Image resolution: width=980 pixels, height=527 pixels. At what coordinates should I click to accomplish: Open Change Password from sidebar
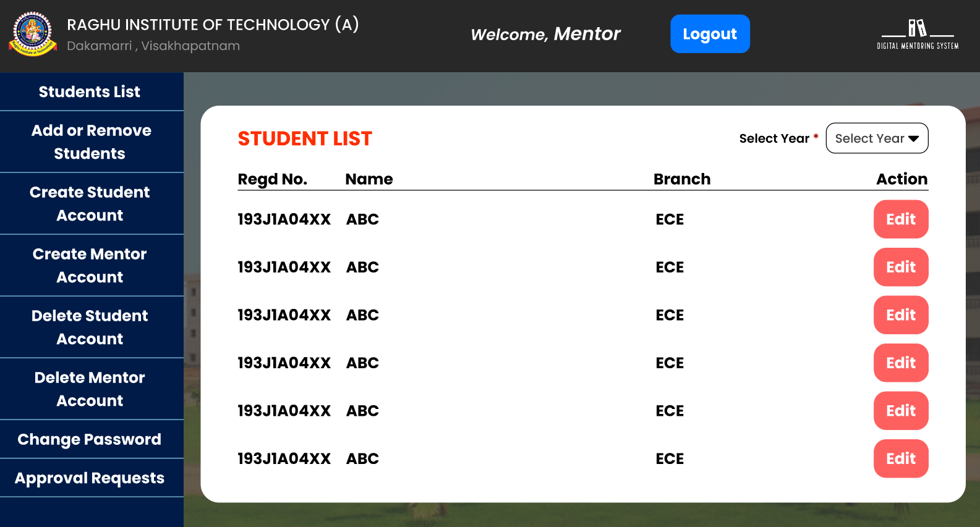coord(90,439)
